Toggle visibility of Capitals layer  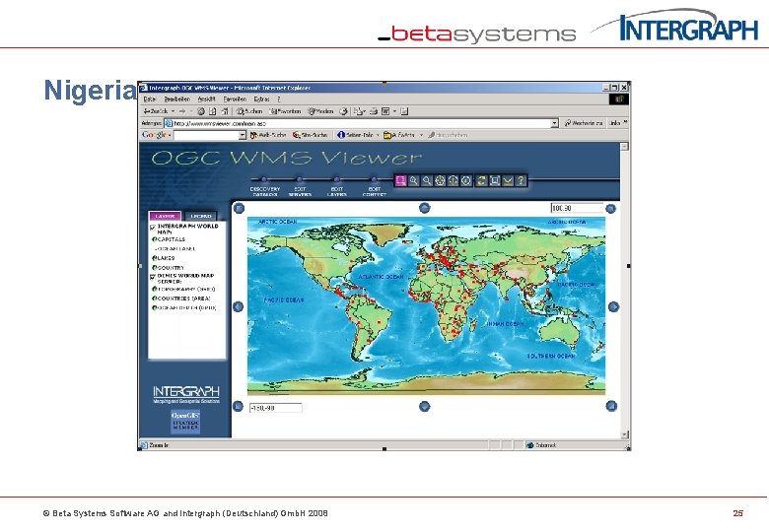(155, 239)
